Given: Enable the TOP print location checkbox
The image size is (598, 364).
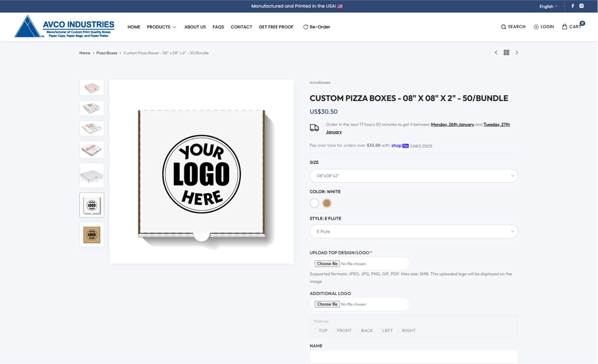Looking at the screenshot, I should click(x=315, y=330).
